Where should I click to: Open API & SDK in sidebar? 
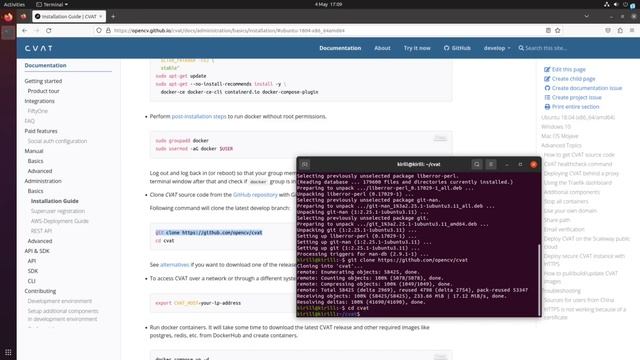tap(37, 251)
